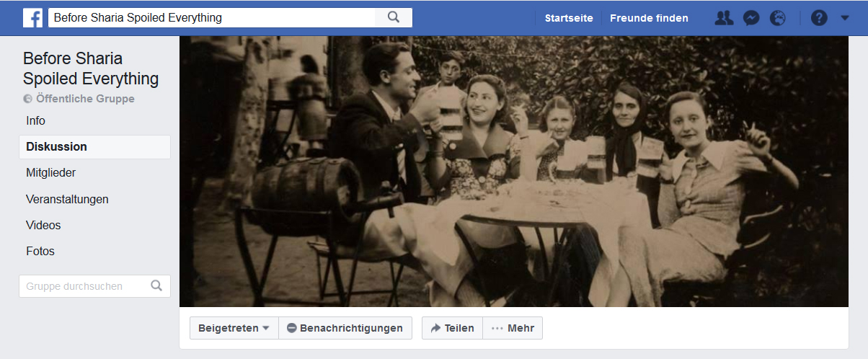Click the Gruppe durchsuchen input field
868x359 pixels.
click(94, 286)
